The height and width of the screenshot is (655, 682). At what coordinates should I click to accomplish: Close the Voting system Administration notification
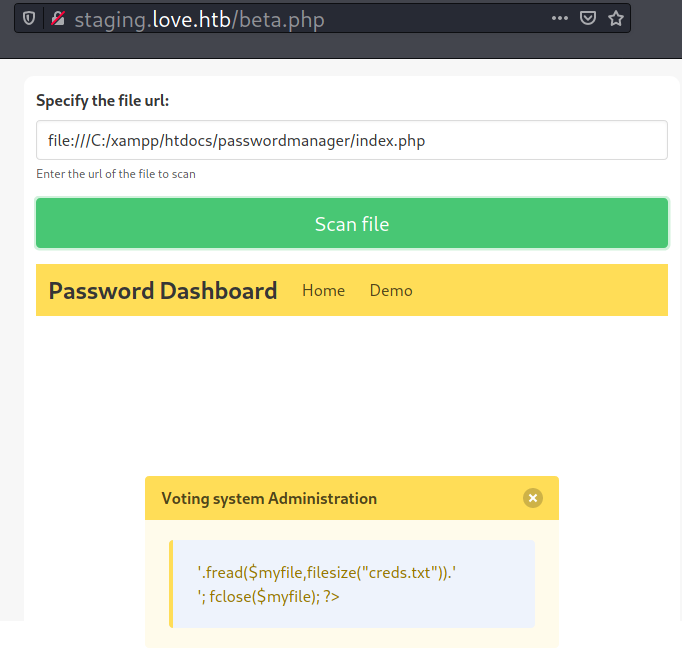[x=532, y=498]
